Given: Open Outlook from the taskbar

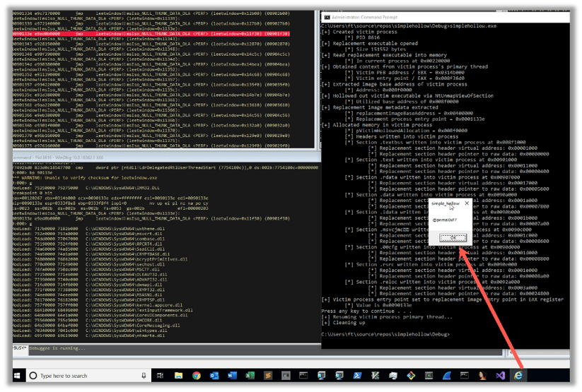Looking at the screenshot, I should tap(214, 376).
